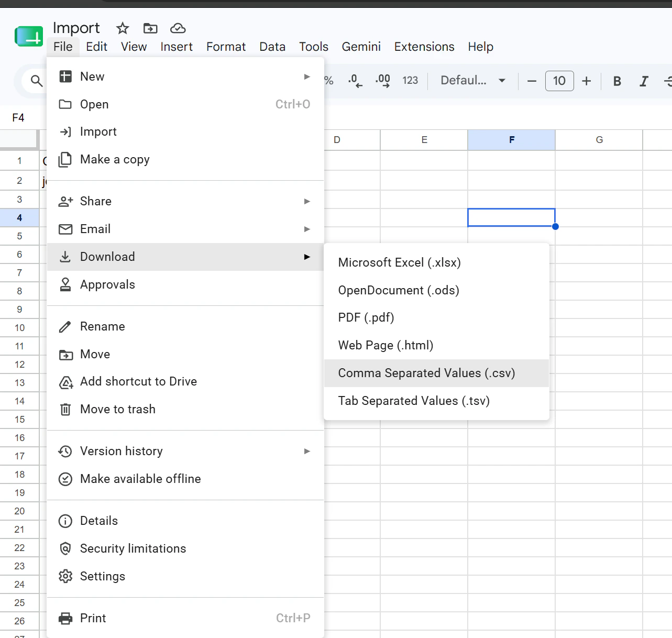Click the font size field showing 10
672x638 pixels.
pos(559,81)
